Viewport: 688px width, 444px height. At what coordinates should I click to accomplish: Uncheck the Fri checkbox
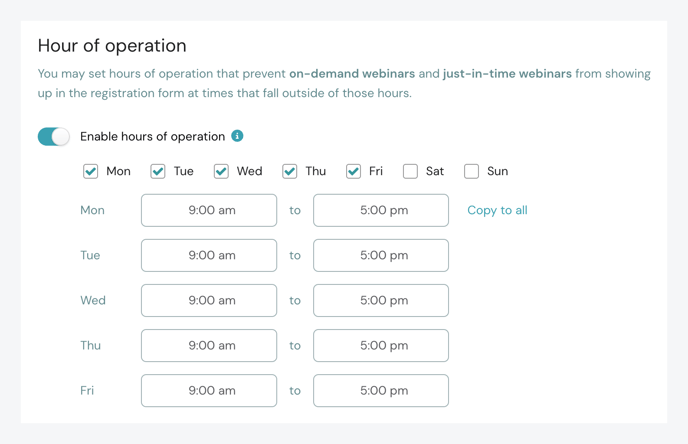353,171
